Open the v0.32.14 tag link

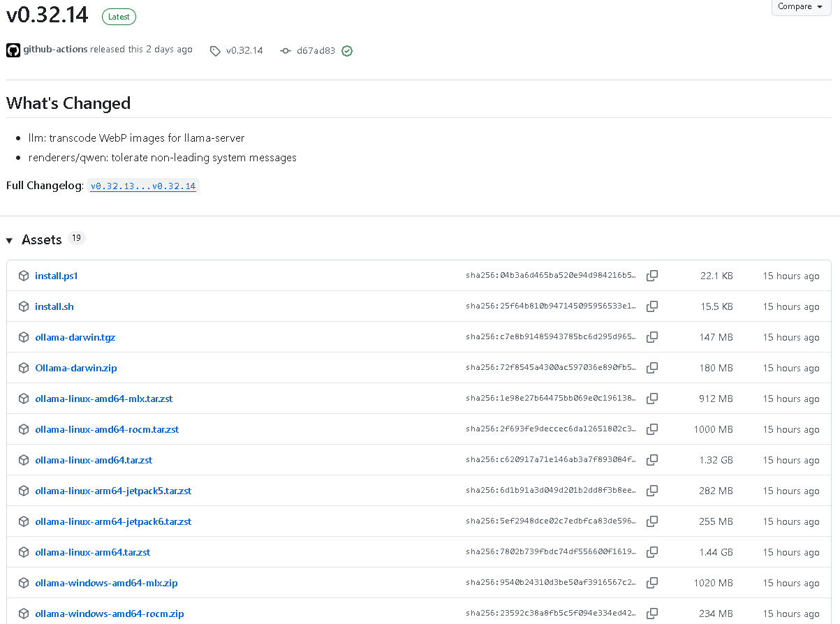[x=244, y=50]
